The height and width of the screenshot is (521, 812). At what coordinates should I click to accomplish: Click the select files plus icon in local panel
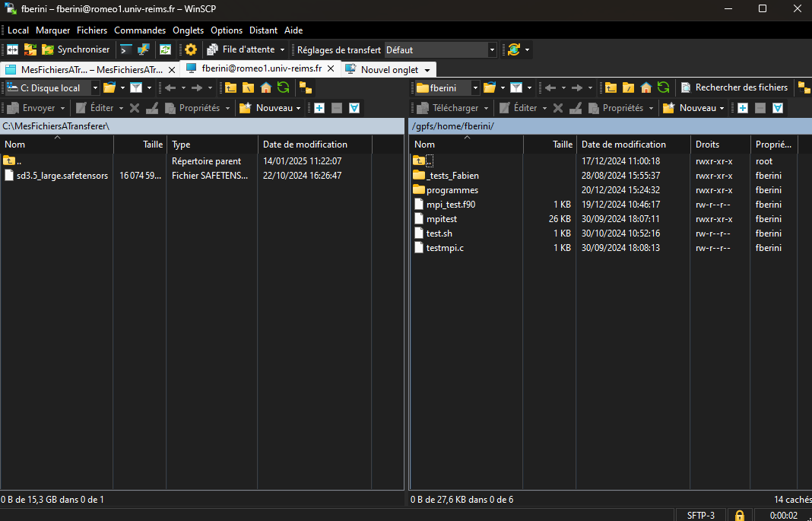click(x=319, y=108)
